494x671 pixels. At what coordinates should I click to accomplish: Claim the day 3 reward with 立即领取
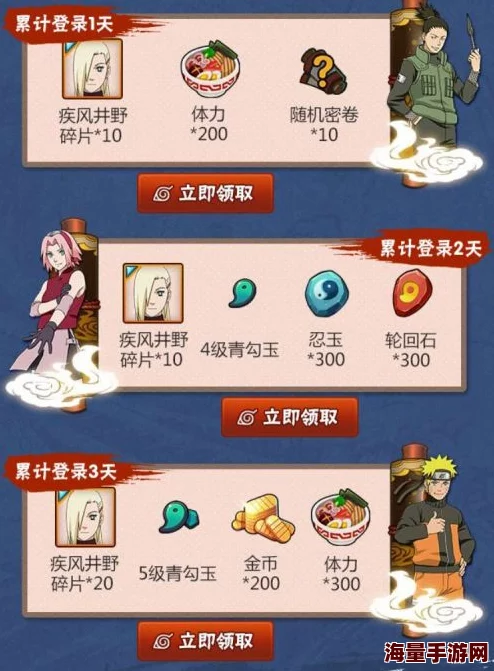[205, 641]
